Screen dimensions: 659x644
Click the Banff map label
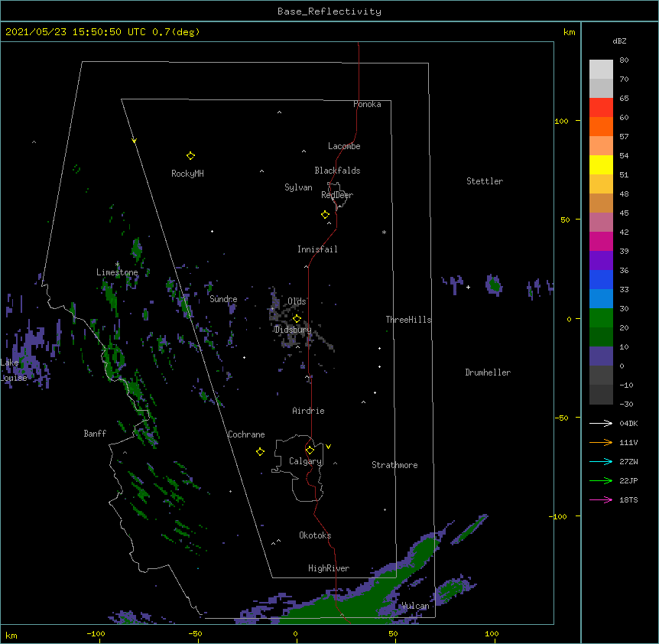coord(95,434)
